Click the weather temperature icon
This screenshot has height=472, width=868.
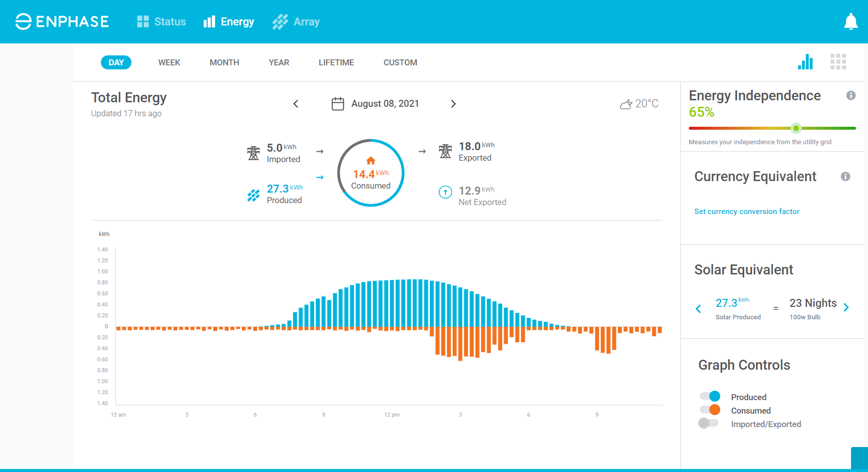point(626,104)
